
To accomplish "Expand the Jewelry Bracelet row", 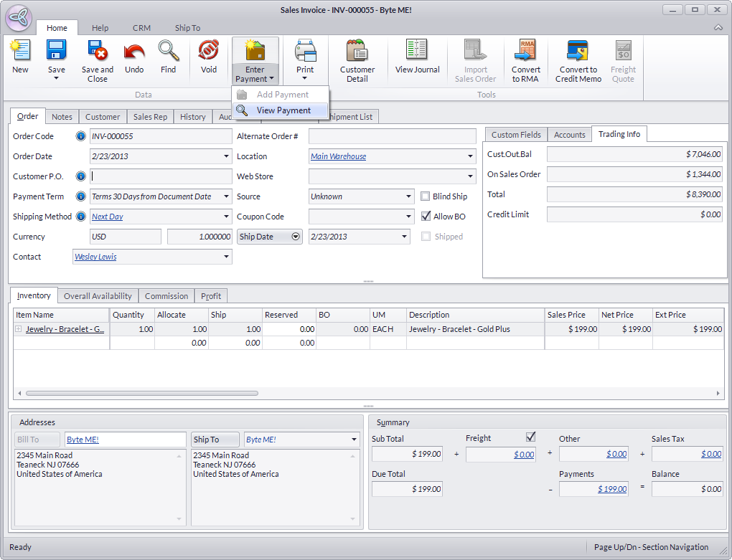I will pyautogui.click(x=18, y=329).
